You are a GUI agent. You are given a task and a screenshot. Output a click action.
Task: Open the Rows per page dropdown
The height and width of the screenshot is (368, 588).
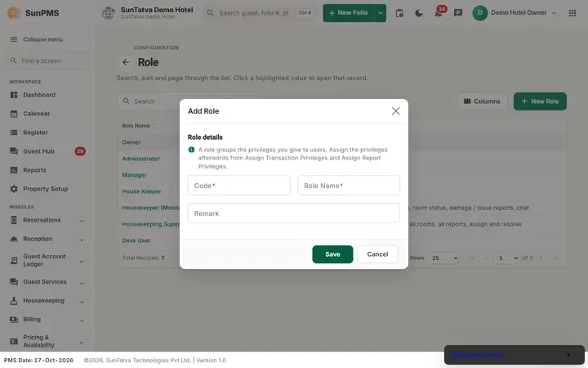pos(444,258)
